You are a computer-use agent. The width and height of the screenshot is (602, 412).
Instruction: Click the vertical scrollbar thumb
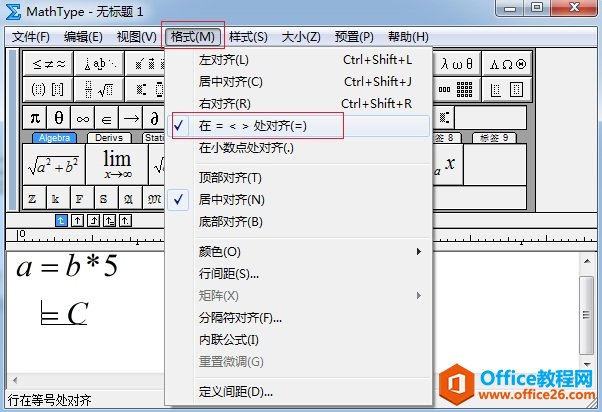[587, 315]
